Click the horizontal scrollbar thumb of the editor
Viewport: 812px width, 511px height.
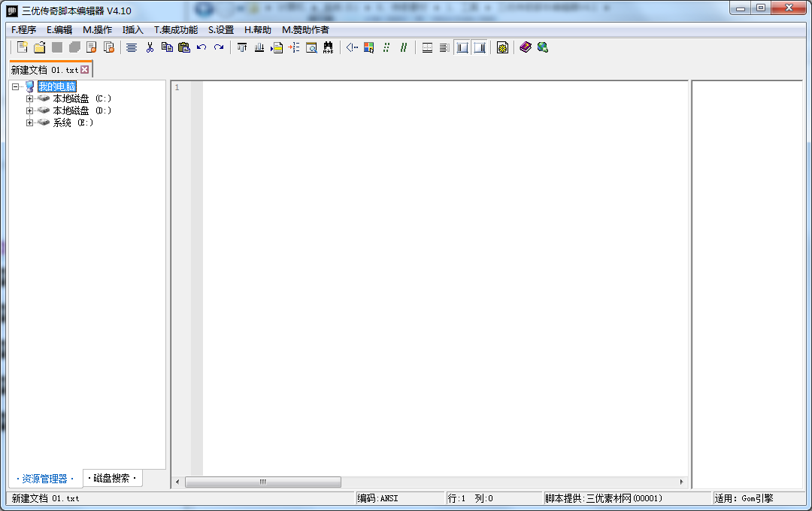click(x=263, y=482)
